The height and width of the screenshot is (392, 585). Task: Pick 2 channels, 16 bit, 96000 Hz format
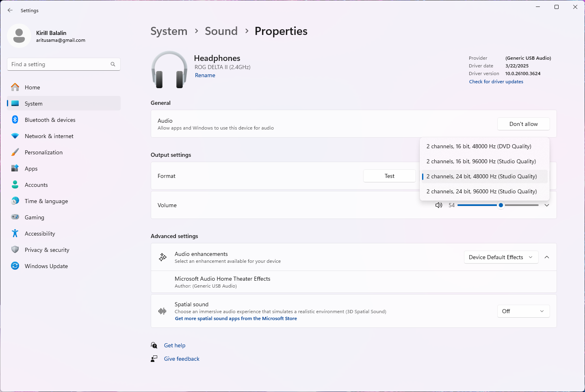(481, 161)
